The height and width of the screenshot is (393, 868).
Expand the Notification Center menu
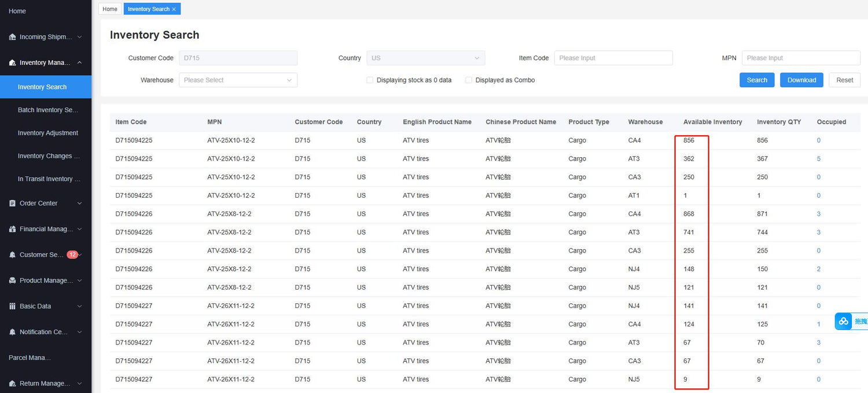point(79,332)
